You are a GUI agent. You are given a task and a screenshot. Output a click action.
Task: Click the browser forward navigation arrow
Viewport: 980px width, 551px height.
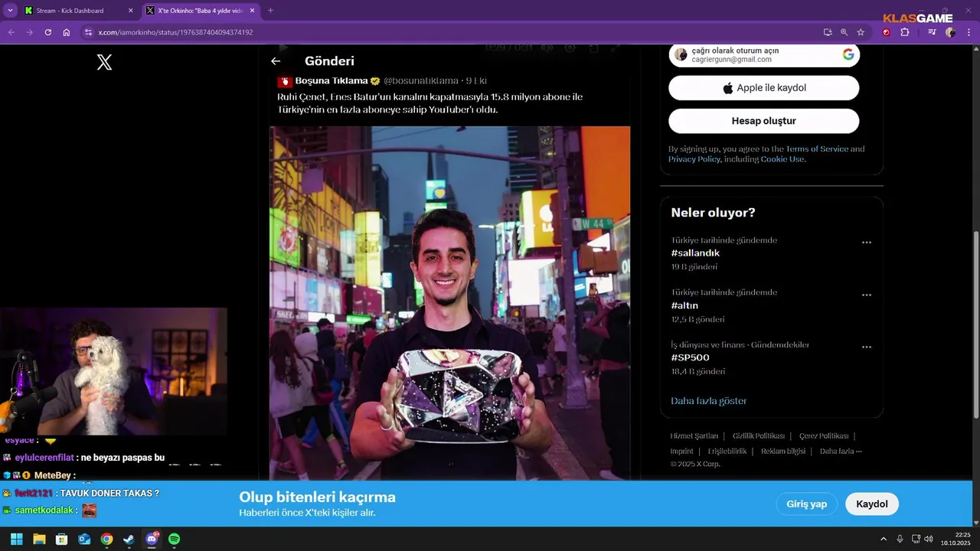coord(30,32)
